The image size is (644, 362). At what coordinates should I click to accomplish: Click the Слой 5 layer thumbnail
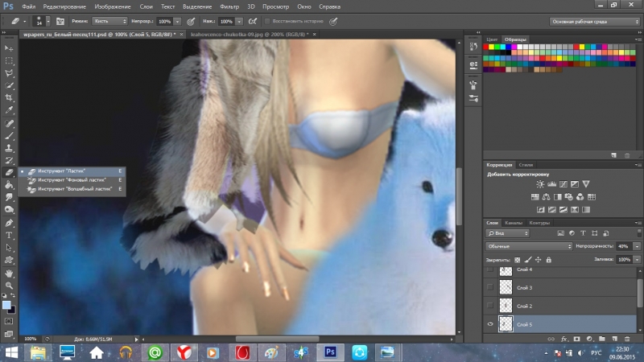[x=506, y=324]
